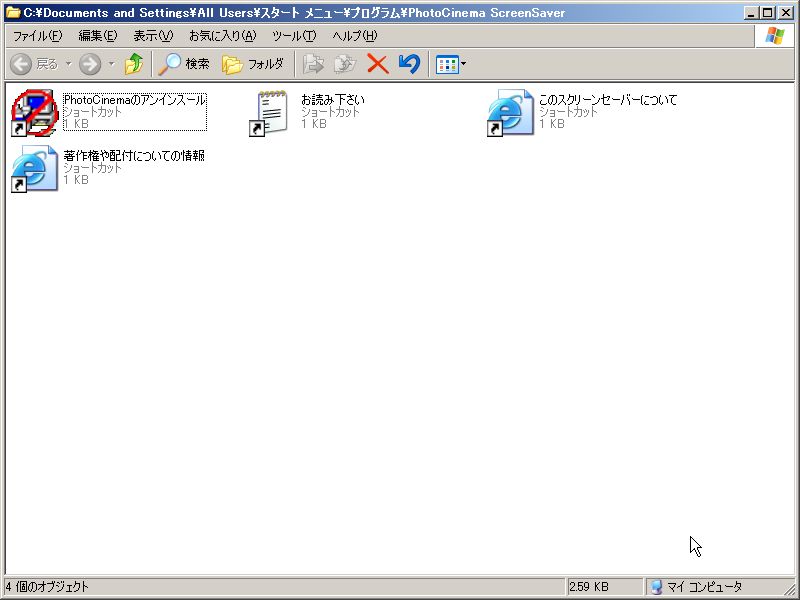Select the 著作権や配付についての情報 shortcut icon
The image size is (800, 600).
pyautogui.click(x=35, y=169)
